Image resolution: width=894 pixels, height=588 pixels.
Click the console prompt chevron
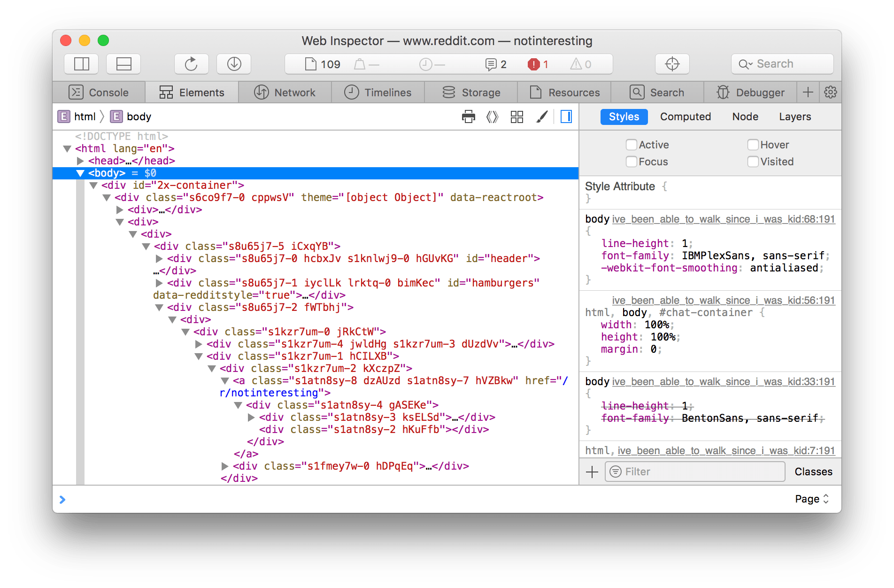[62, 499]
